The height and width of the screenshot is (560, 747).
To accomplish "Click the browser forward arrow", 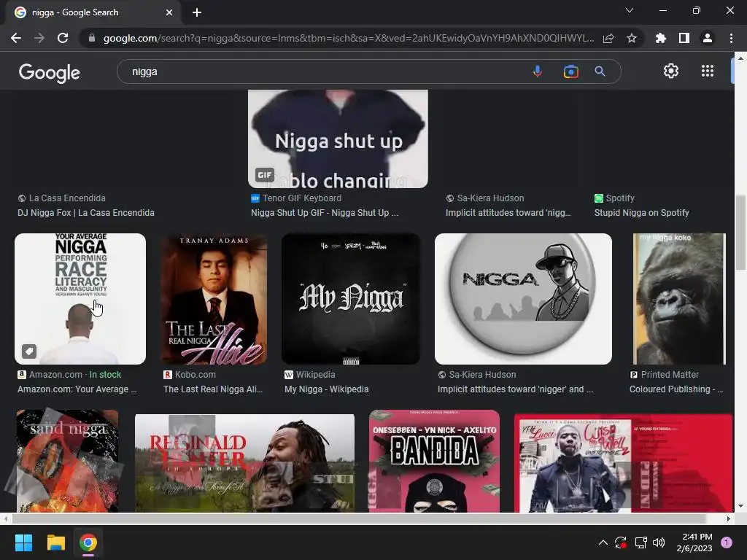I will [x=39, y=38].
